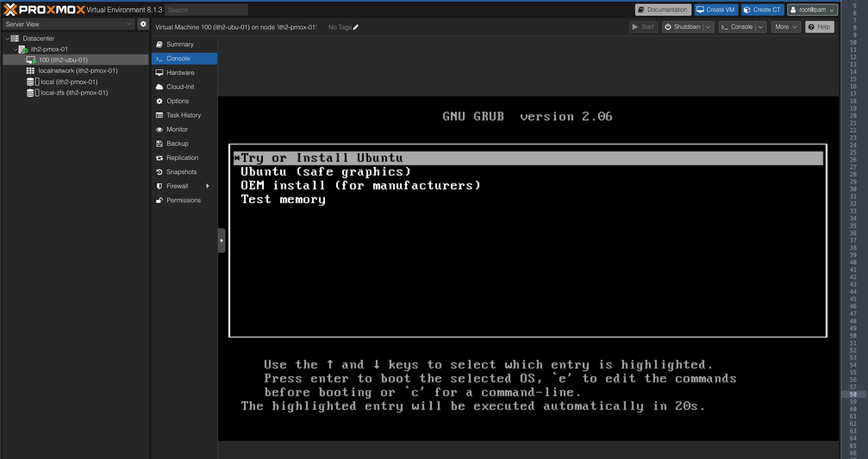This screenshot has width=868, height=459.
Task: Open the Hardware panel for the VM
Action: pos(180,72)
